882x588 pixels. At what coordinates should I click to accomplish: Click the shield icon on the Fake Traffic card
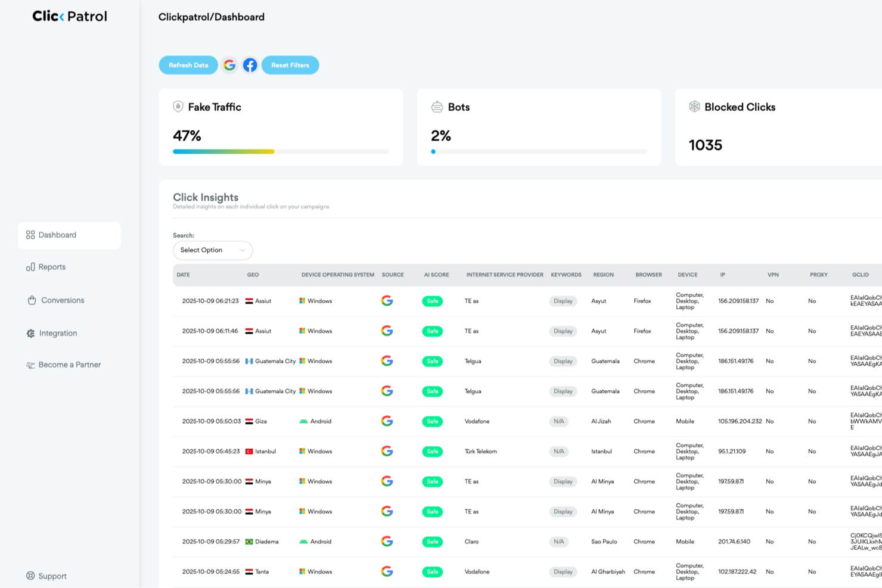178,107
